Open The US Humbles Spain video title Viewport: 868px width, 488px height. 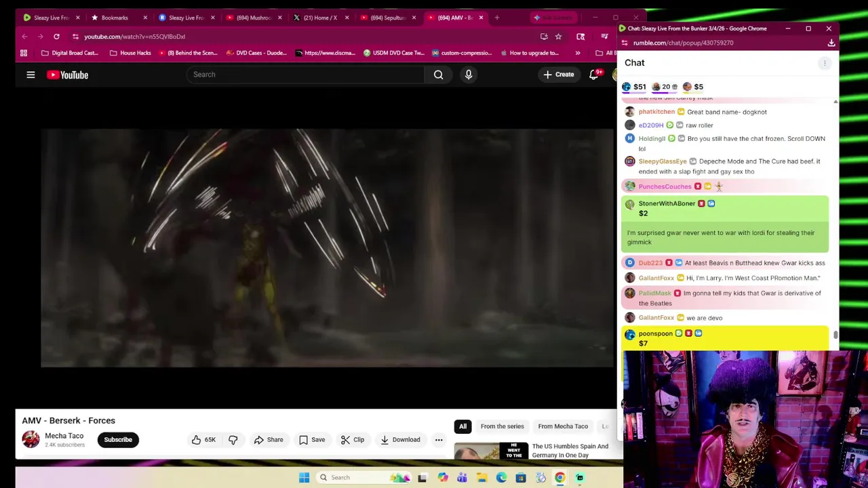[570, 451]
